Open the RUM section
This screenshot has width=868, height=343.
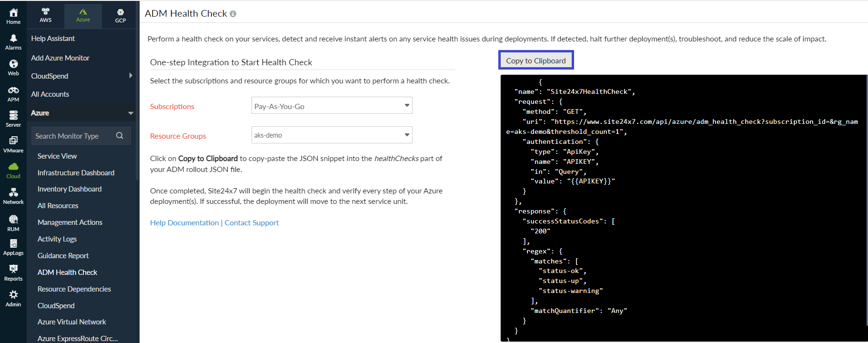pos(13,223)
